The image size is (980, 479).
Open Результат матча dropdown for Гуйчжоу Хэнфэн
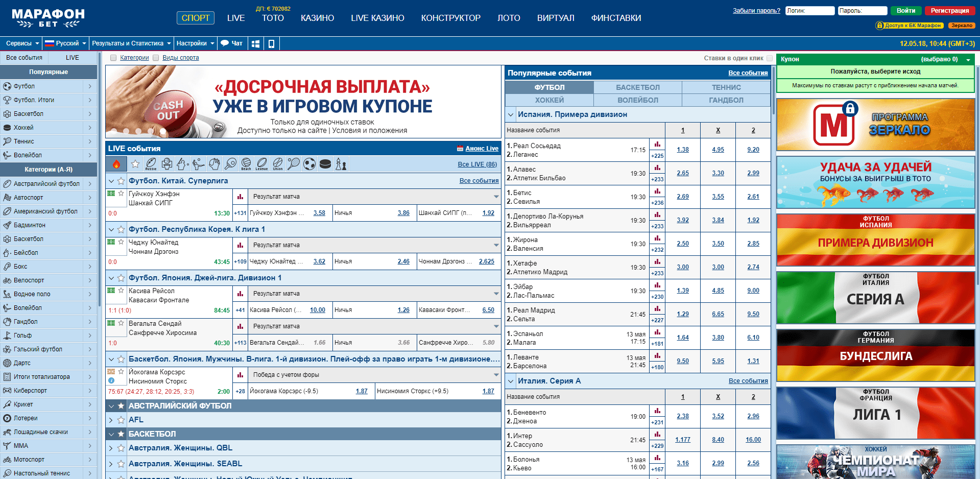tap(375, 197)
